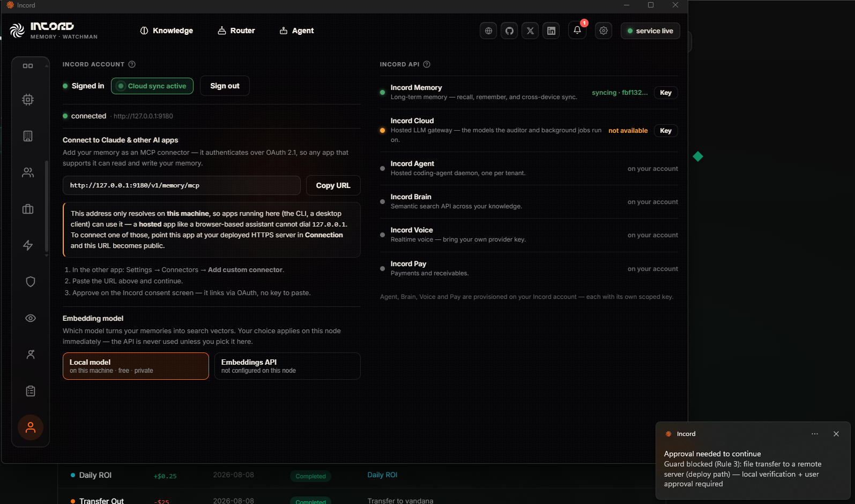Open the LinkedIn icon in header

tap(551, 31)
